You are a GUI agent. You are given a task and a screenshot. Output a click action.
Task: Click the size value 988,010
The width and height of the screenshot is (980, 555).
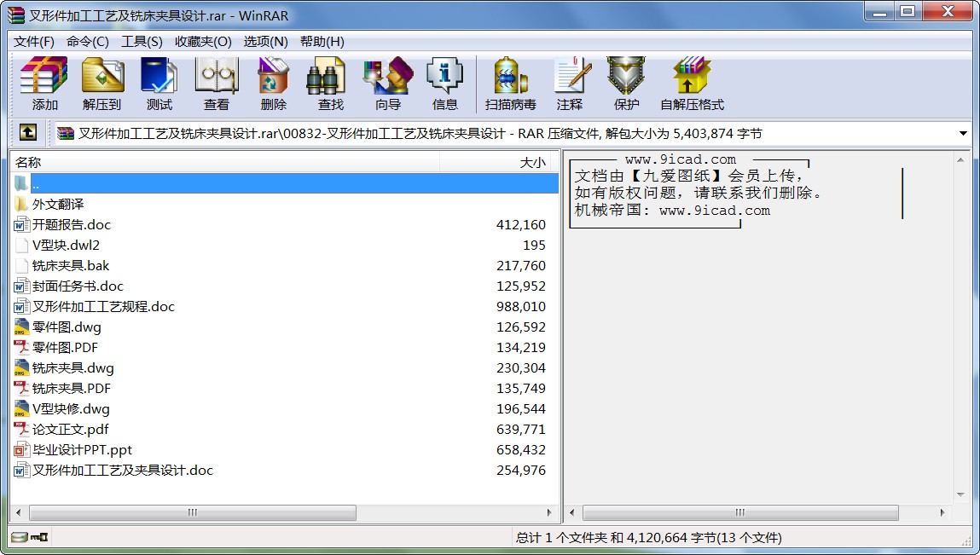pos(520,307)
